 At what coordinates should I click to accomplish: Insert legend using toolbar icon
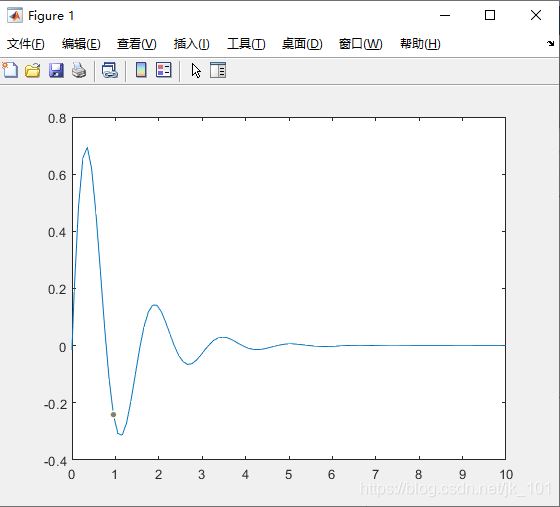tap(164, 70)
